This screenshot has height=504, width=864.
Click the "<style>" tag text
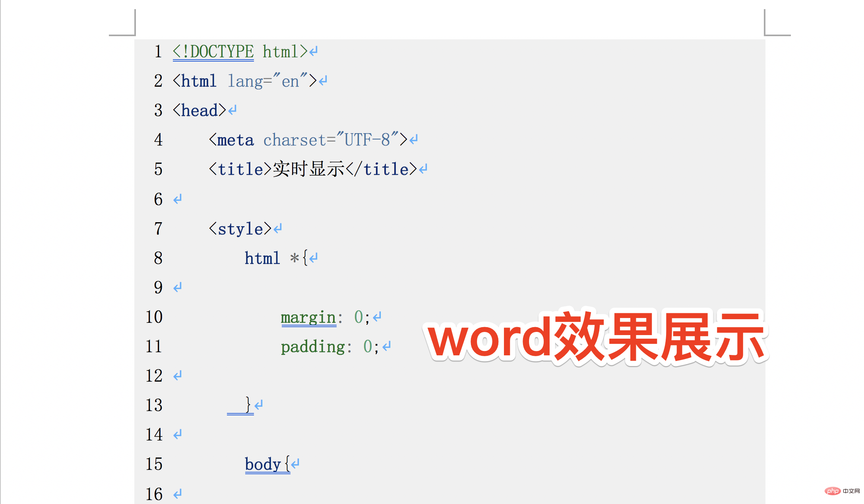240,229
